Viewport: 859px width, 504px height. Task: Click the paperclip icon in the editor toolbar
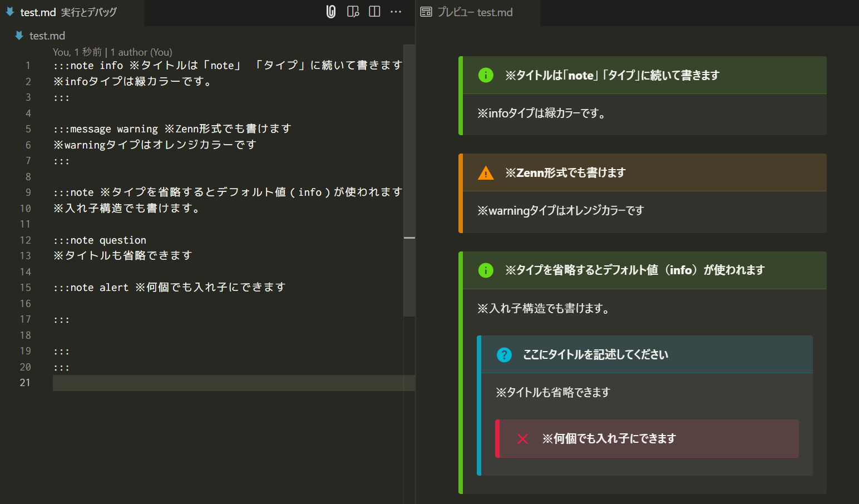tap(330, 11)
